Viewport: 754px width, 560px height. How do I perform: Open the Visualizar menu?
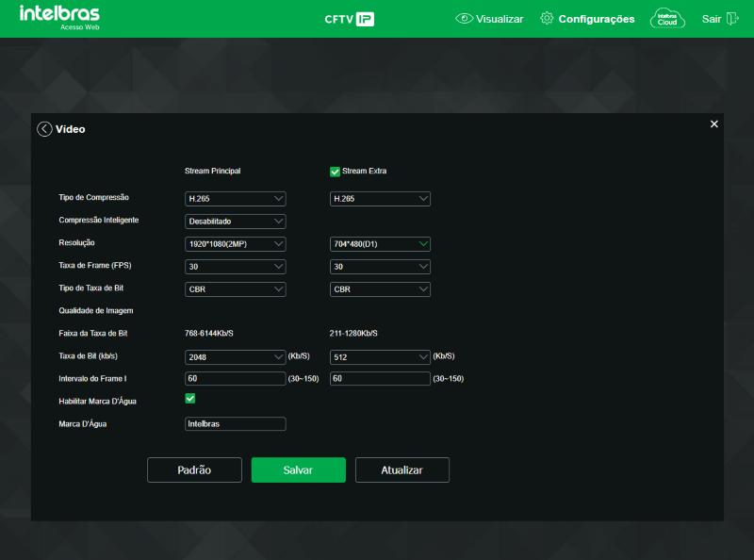coord(500,19)
